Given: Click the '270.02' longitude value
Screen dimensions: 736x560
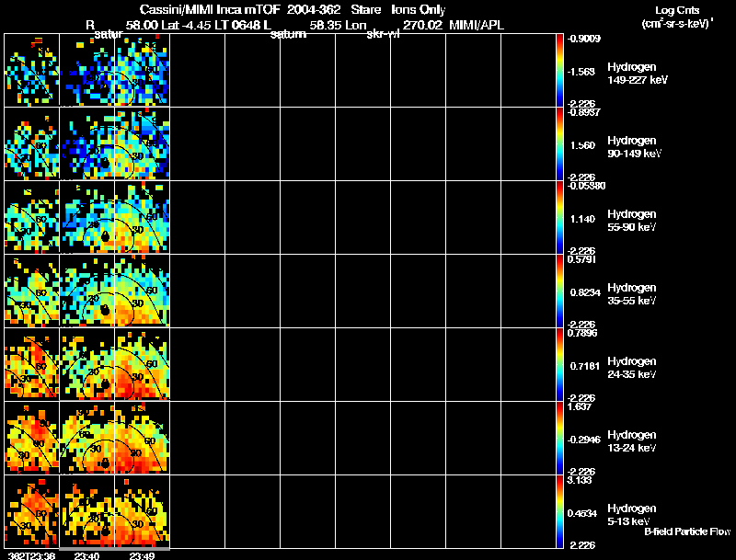Looking at the screenshot, I should tap(422, 26).
